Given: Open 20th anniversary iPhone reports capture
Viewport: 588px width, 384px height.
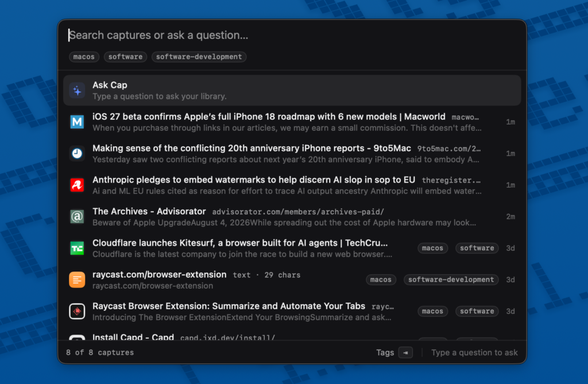Looking at the screenshot, I should [292, 153].
